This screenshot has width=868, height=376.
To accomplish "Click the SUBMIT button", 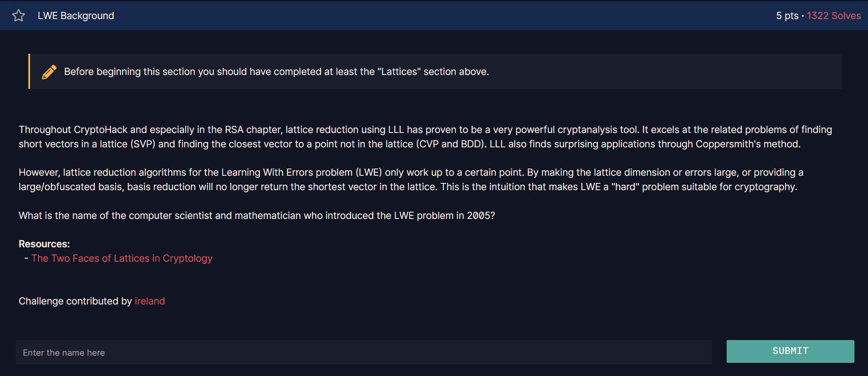I will coord(790,351).
